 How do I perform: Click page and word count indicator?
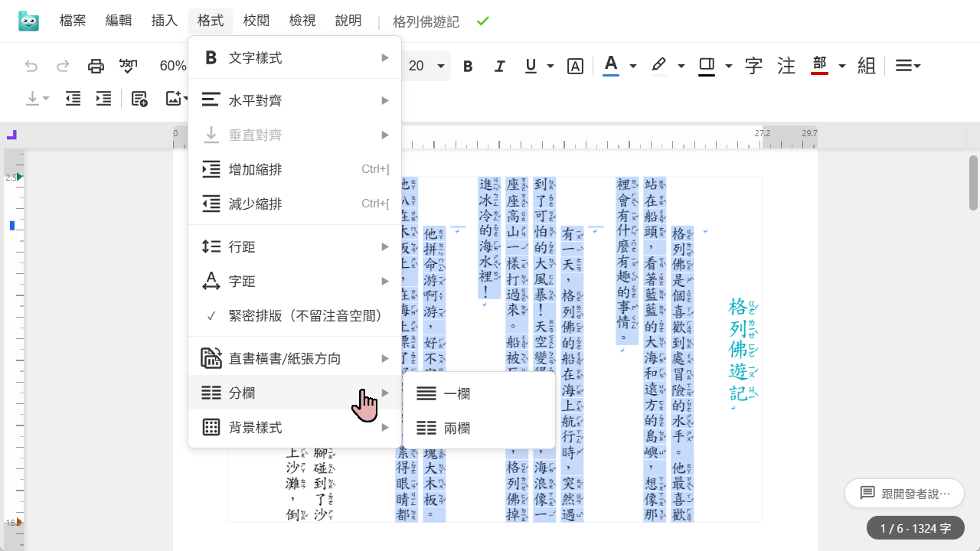(916, 529)
